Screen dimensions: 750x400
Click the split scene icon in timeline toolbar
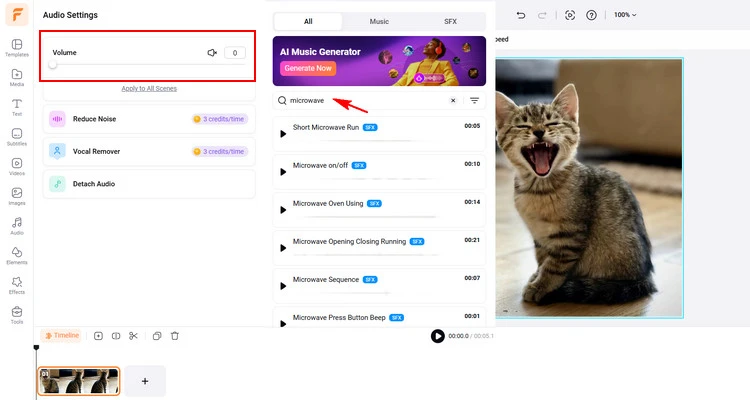pos(116,336)
